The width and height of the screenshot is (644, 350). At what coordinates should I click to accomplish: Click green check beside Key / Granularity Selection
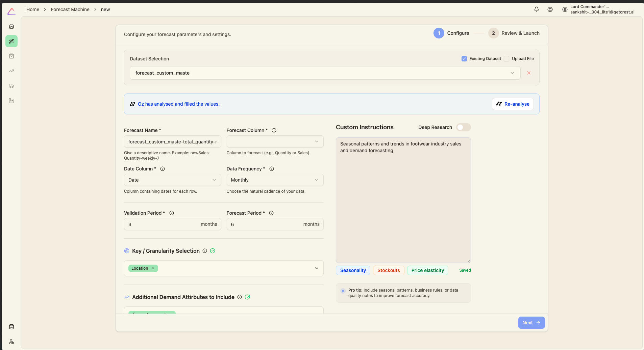tap(213, 251)
